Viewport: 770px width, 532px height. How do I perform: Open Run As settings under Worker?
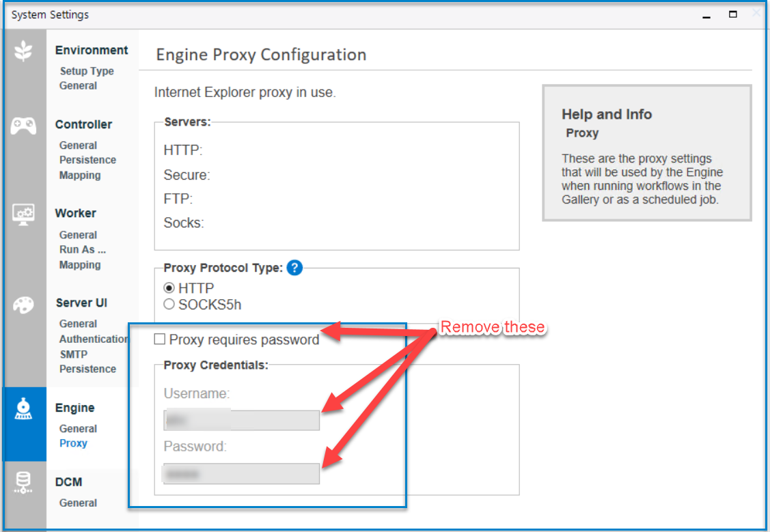[82, 249]
